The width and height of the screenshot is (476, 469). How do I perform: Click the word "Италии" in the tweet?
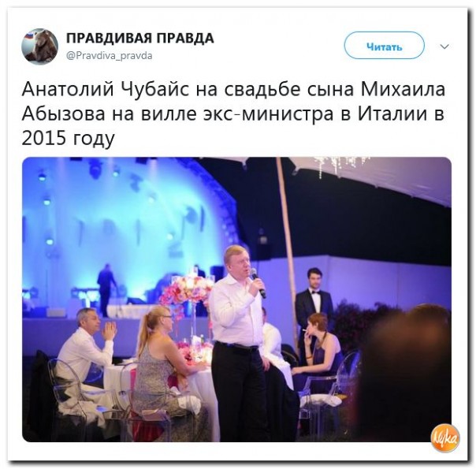pyautogui.click(x=392, y=114)
